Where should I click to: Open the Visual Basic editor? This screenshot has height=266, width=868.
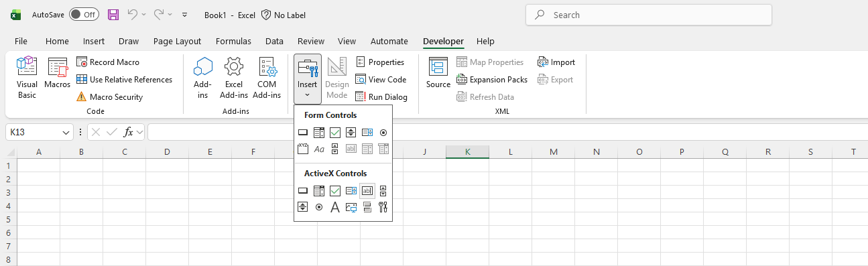click(27, 78)
